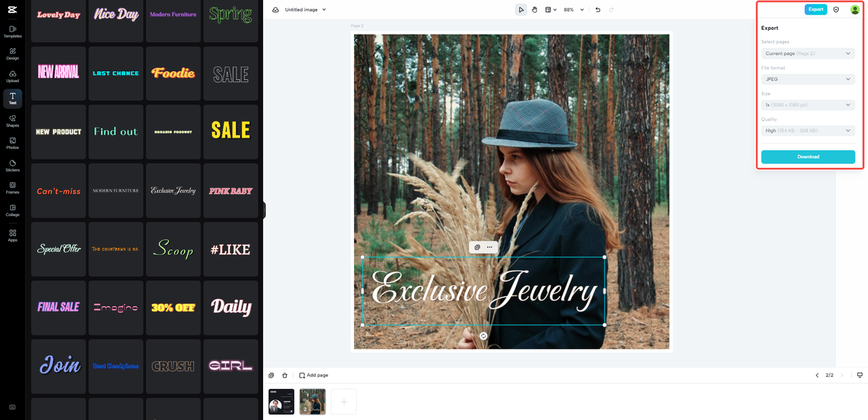The image size is (868, 420).
Task: Select the page 1 thumbnail
Action: [x=281, y=402]
